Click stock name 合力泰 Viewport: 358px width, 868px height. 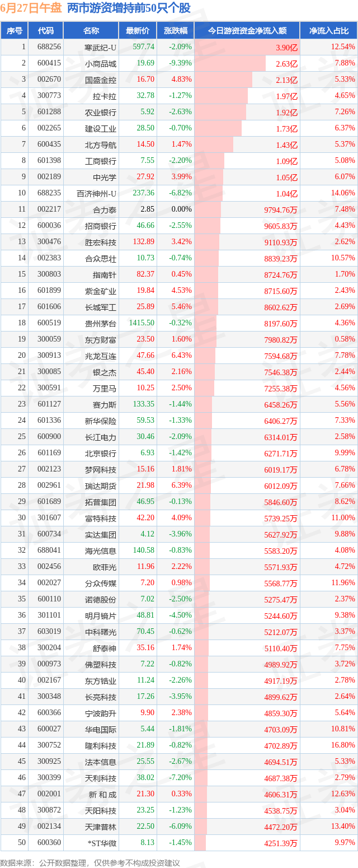pos(105,209)
